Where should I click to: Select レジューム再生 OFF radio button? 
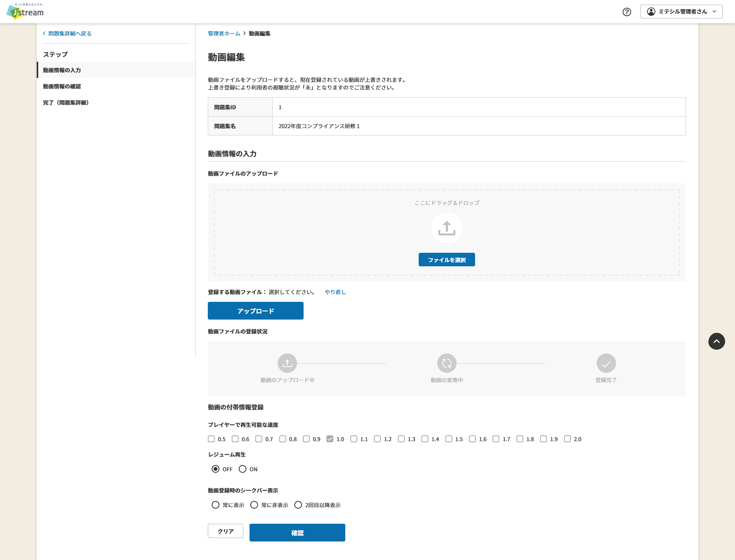click(x=216, y=469)
